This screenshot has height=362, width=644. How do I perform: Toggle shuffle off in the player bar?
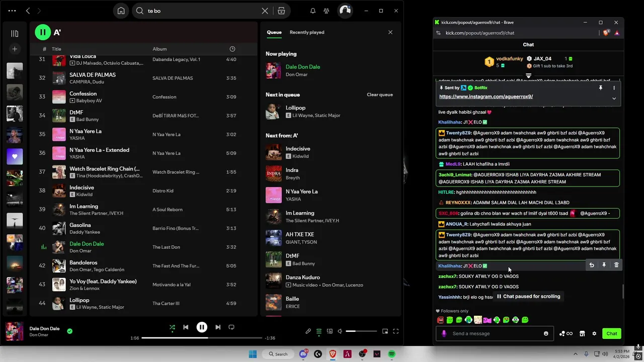click(172, 327)
